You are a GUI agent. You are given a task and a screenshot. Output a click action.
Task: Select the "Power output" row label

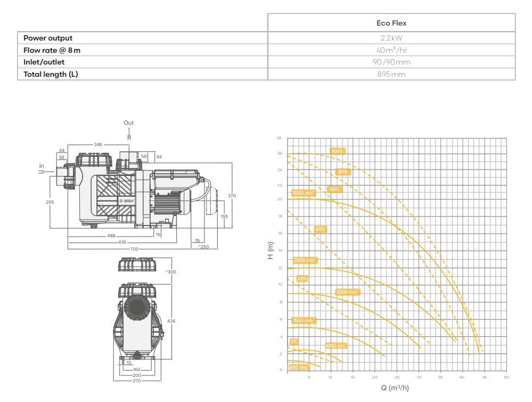48,38
